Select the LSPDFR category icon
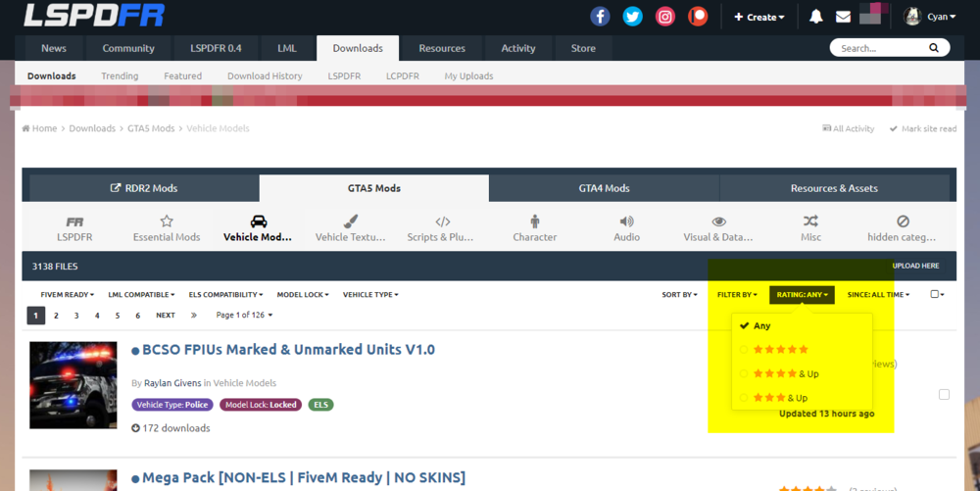This screenshot has height=491, width=980. coord(74,228)
